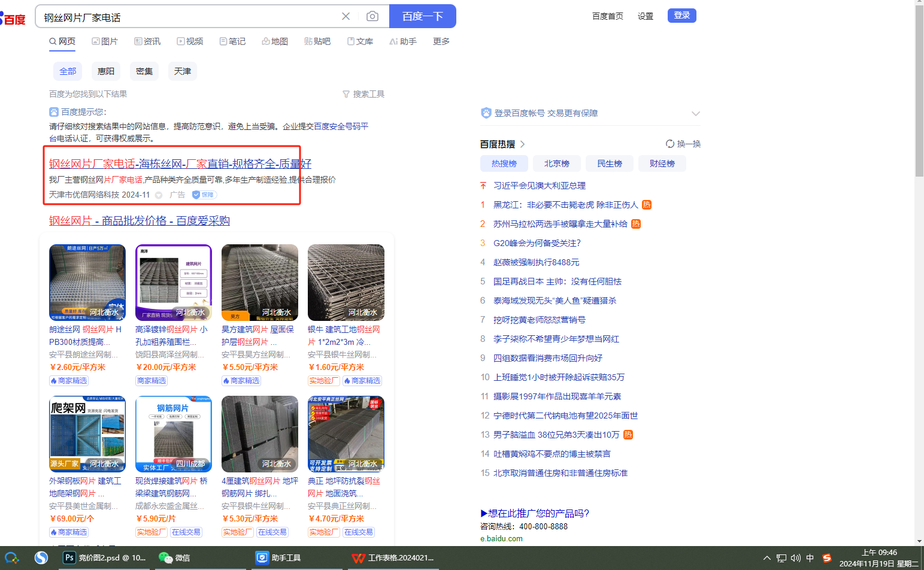
Task: Select the 天津 filter chip
Action: tap(183, 71)
